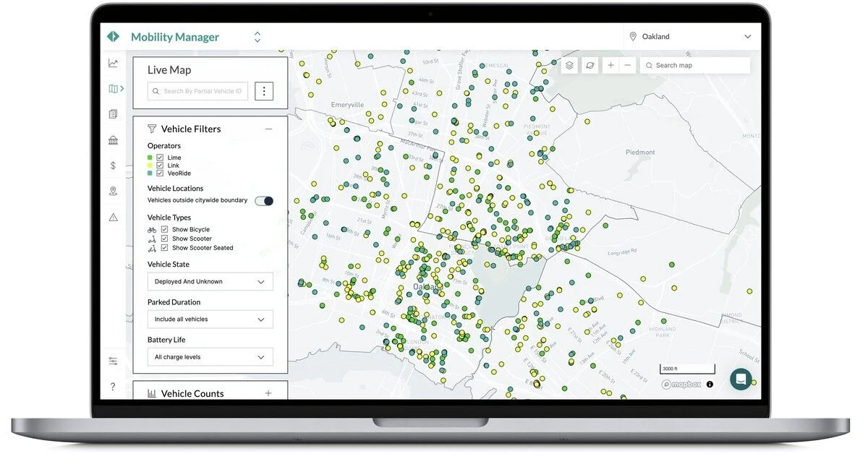Open the chat support widget

(x=741, y=379)
